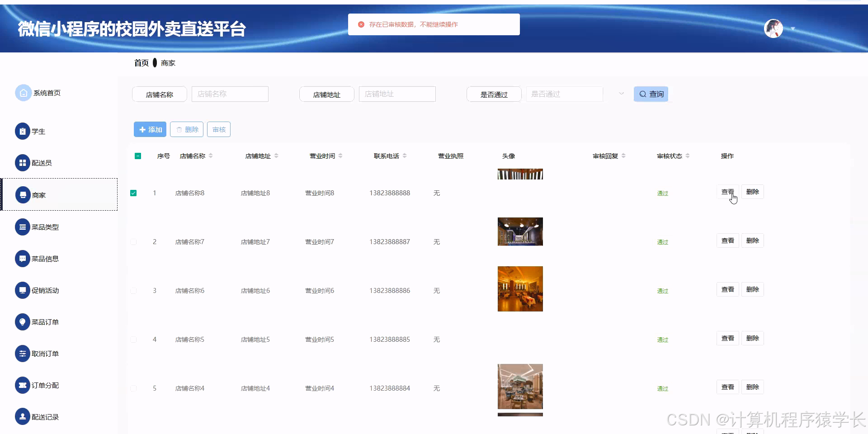
Task: Open 配送记录 menu item
Action: coord(45,417)
